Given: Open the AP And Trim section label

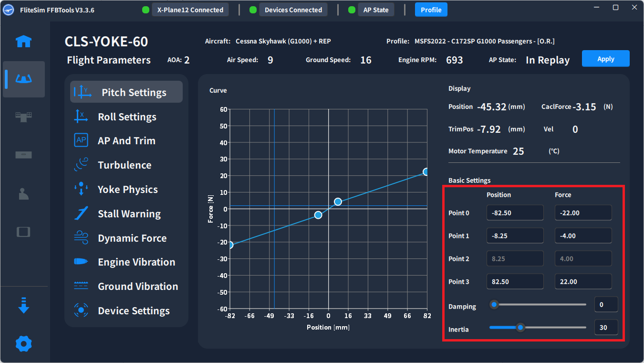Looking at the screenshot, I should pyautogui.click(x=126, y=141).
